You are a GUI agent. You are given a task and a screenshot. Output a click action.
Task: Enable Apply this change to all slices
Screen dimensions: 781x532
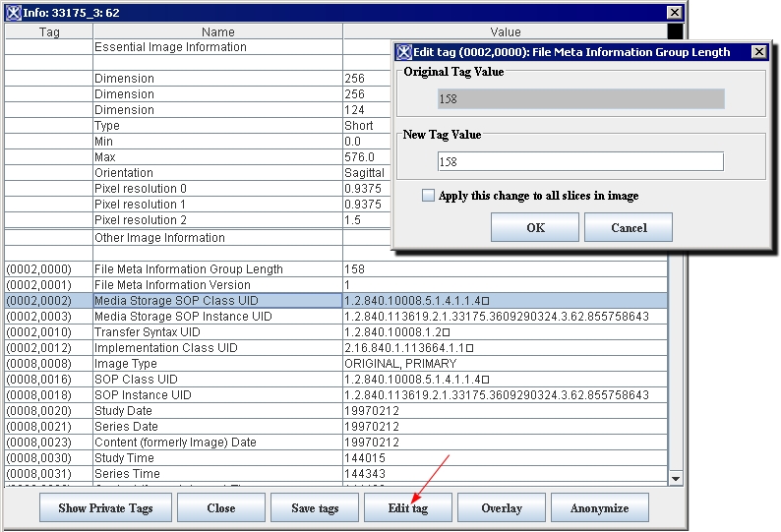(x=428, y=196)
